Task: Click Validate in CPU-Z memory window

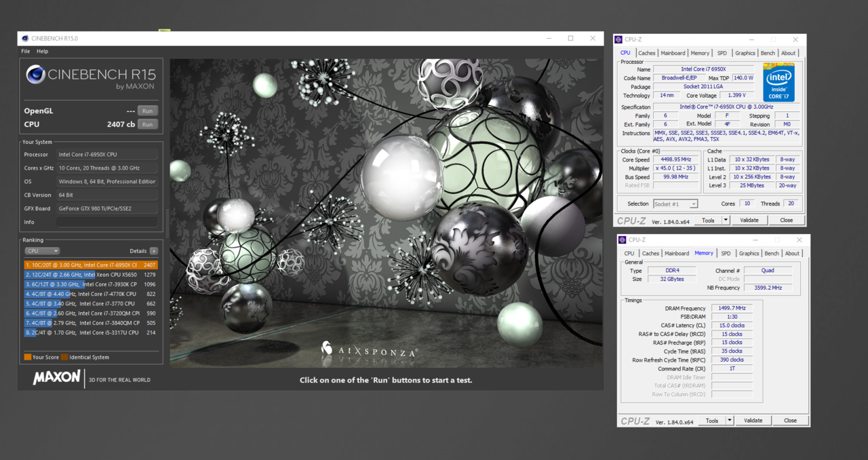Action: coord(753,421)
